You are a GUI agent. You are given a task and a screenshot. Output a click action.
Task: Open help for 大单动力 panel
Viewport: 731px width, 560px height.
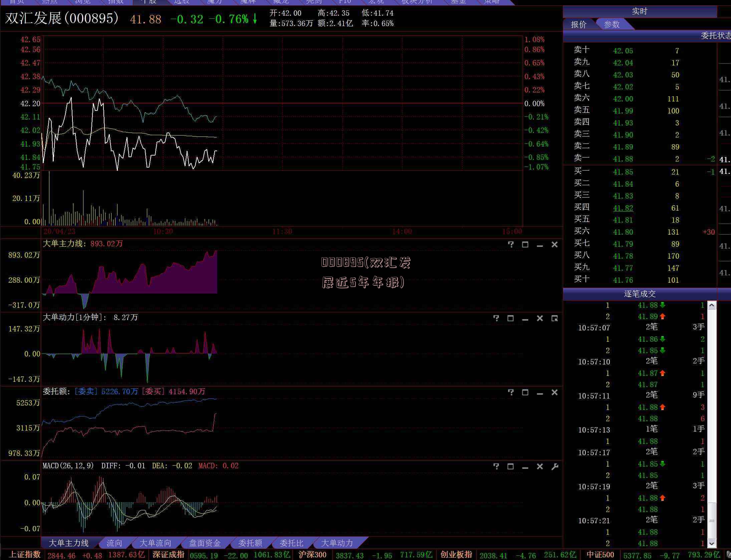496,318
